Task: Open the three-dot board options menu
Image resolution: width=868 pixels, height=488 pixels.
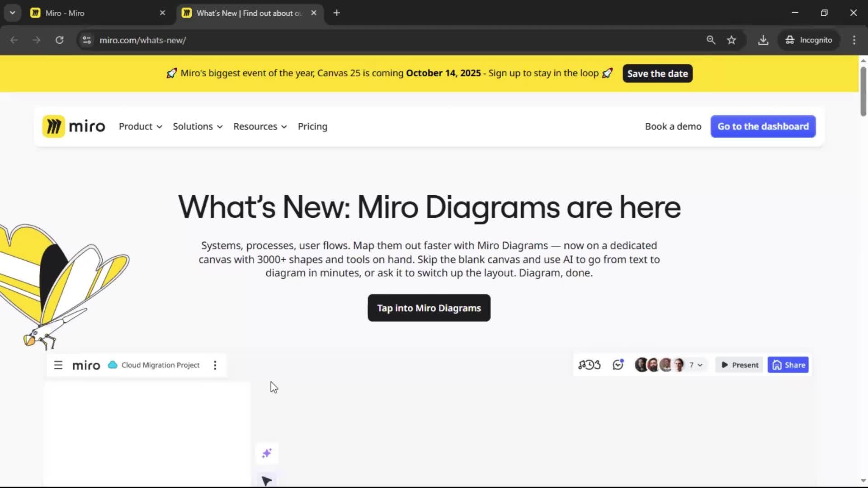Action: 215,365
